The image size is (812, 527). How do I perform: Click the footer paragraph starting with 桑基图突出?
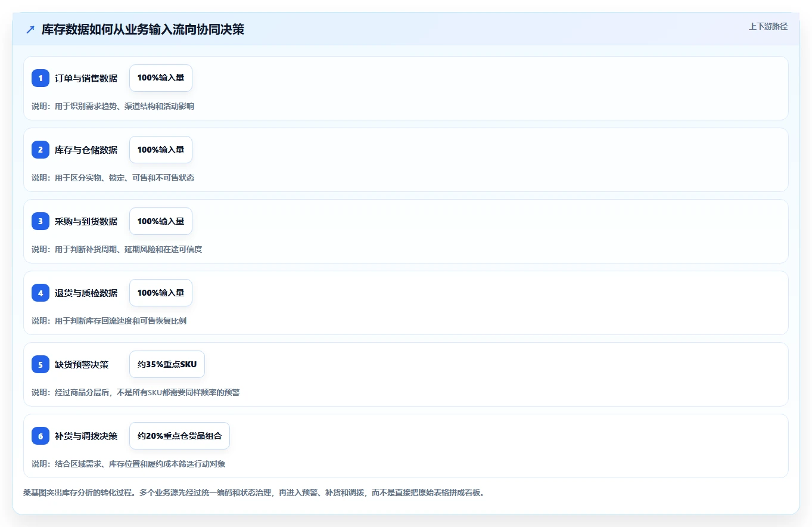coord(254,493)
